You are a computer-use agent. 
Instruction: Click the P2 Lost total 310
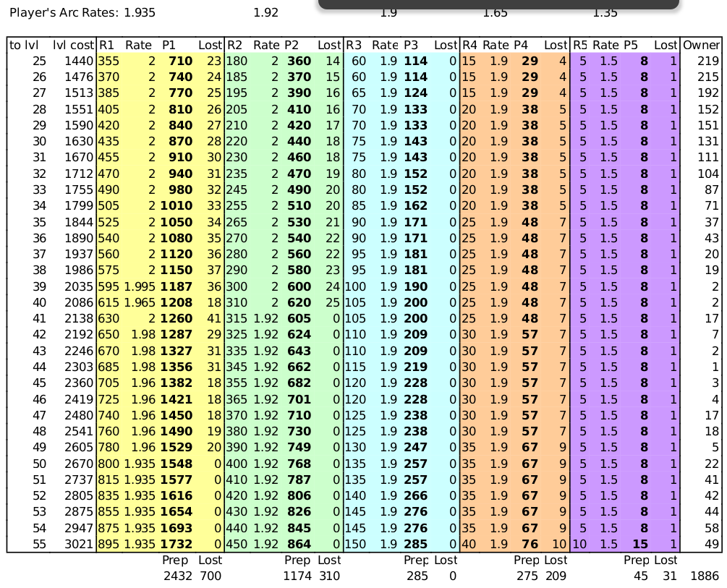click(329, 576)
